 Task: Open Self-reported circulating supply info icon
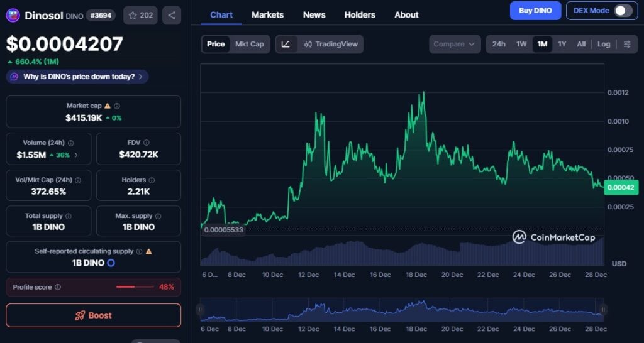[x=139, y=251]
